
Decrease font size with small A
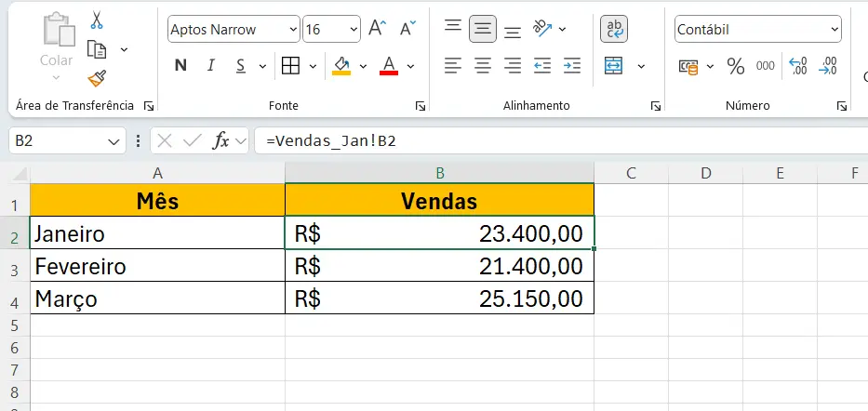coord(408,29)
